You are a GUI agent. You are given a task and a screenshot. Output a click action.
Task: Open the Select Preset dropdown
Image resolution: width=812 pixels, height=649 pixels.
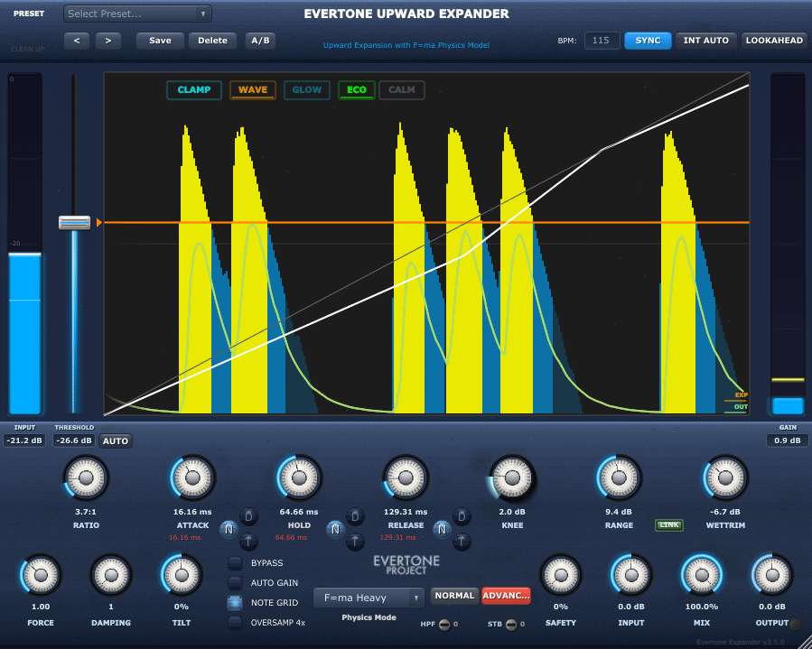coord(137,14)
